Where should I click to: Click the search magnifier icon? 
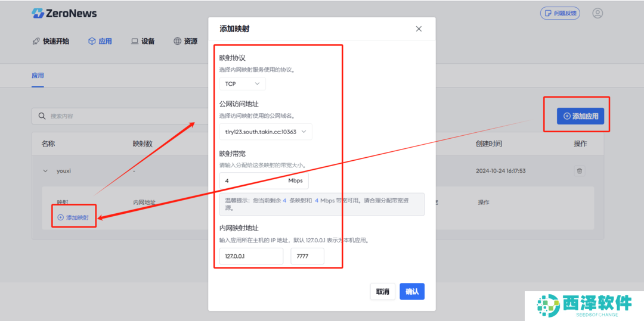click(42, 116)
